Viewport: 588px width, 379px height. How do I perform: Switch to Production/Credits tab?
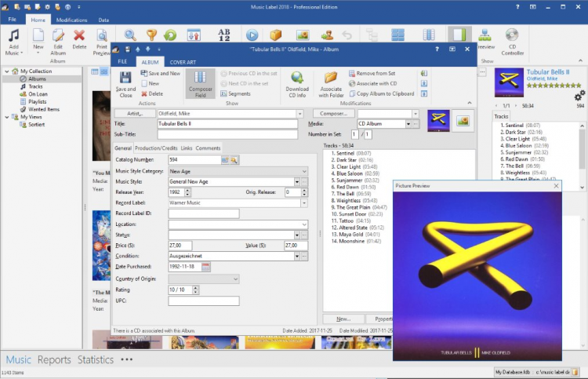pos(156,148)
